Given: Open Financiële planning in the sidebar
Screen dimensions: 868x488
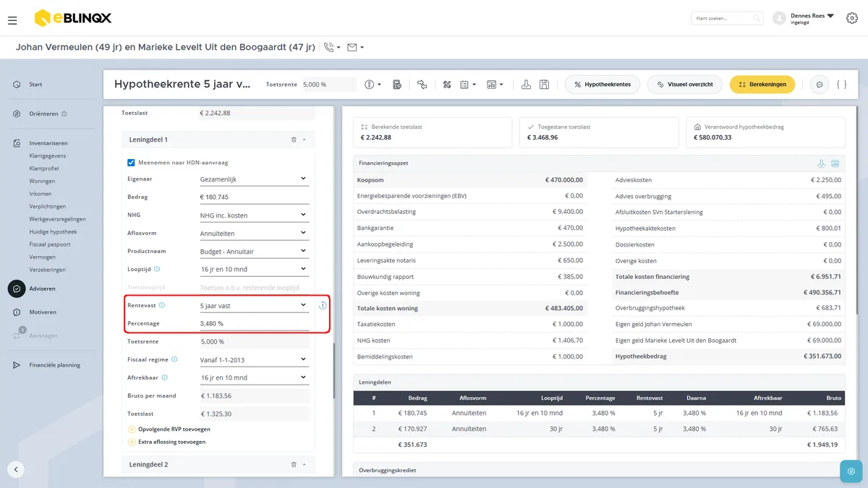Looking at the screenshot, I should point(55,365).
